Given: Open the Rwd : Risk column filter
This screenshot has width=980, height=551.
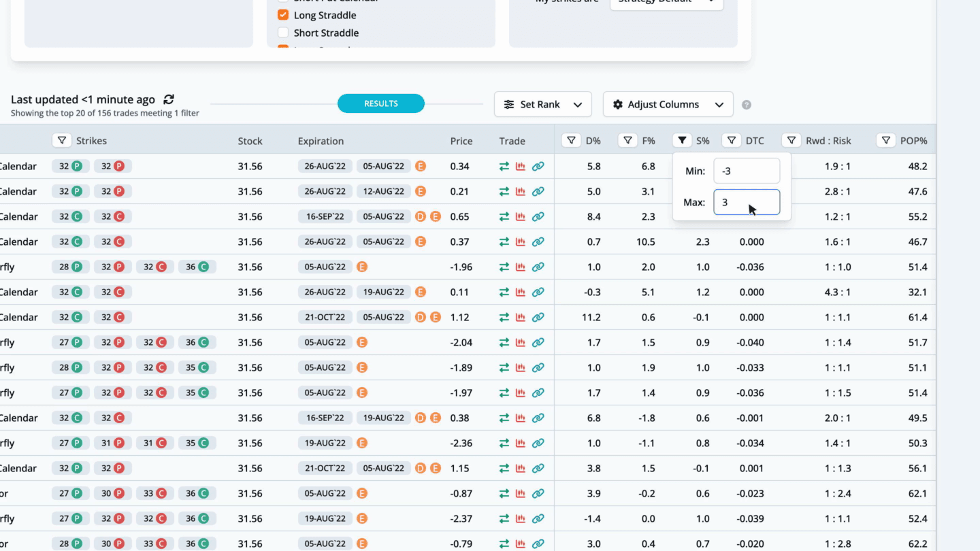Looking at the screenshot, I should pyautogui.click(x=791, y=140).
